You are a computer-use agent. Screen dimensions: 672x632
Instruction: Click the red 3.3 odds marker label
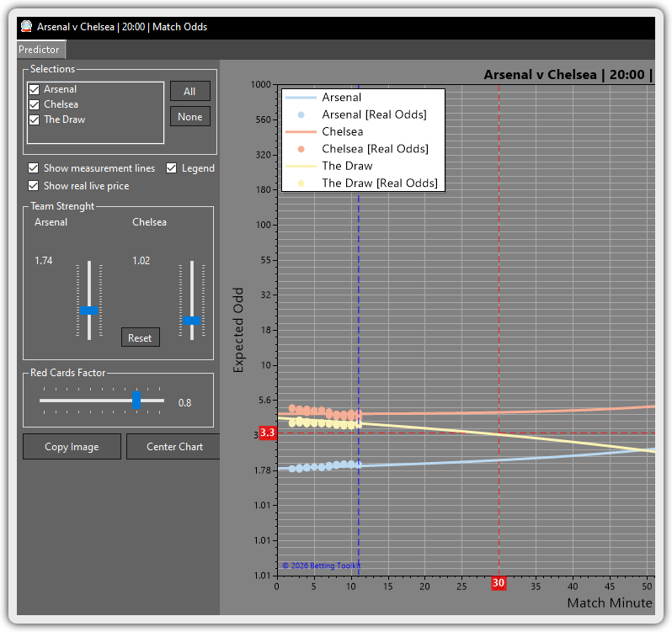coord(268,433)
